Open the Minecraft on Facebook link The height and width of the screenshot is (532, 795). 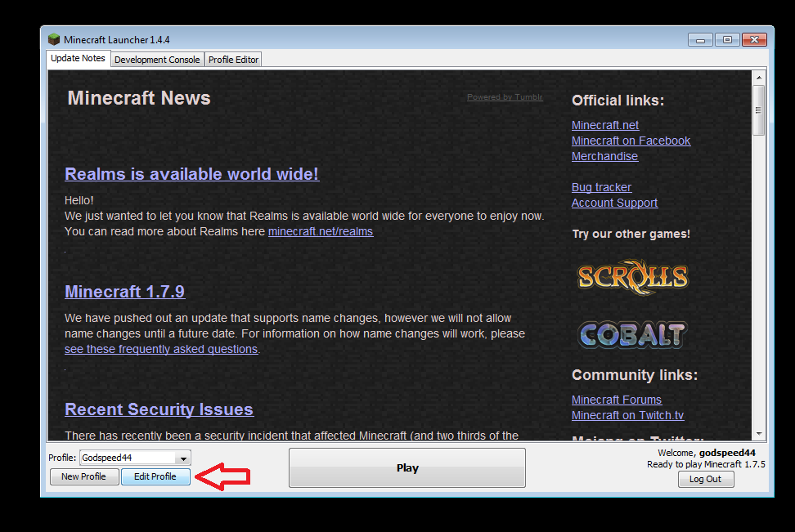coord(631,141)
